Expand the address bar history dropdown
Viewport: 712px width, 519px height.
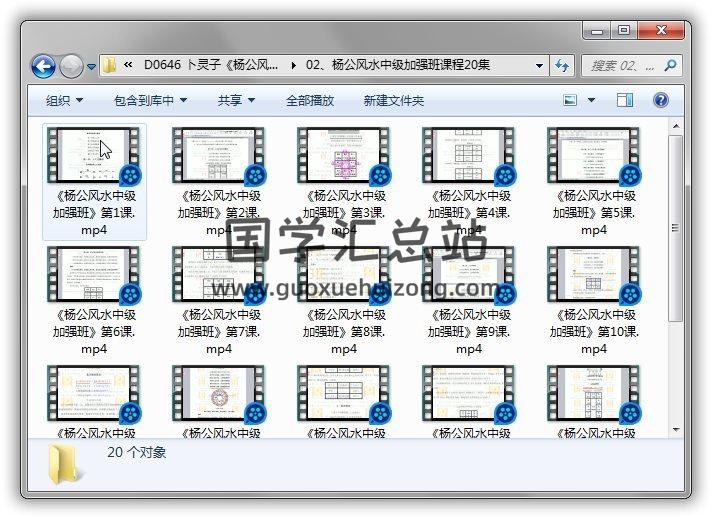click(540, 66)
